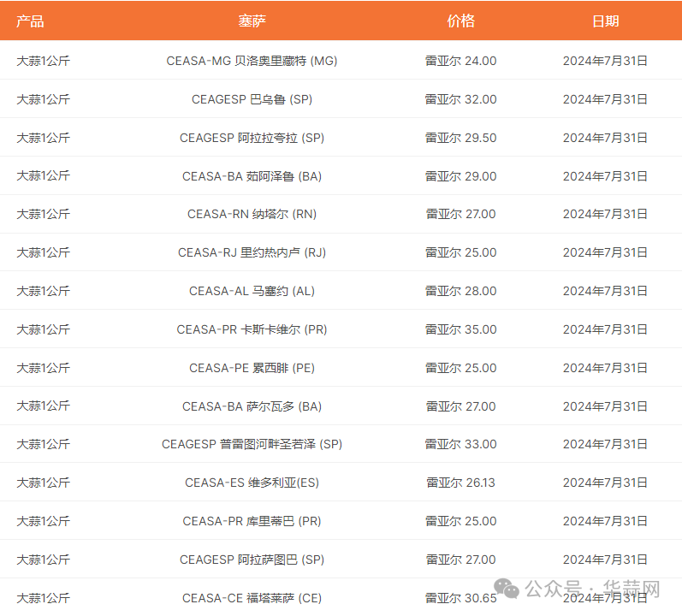Click the 里约热内卢 (RJ) row price 25.00

[x=460, y=252]
